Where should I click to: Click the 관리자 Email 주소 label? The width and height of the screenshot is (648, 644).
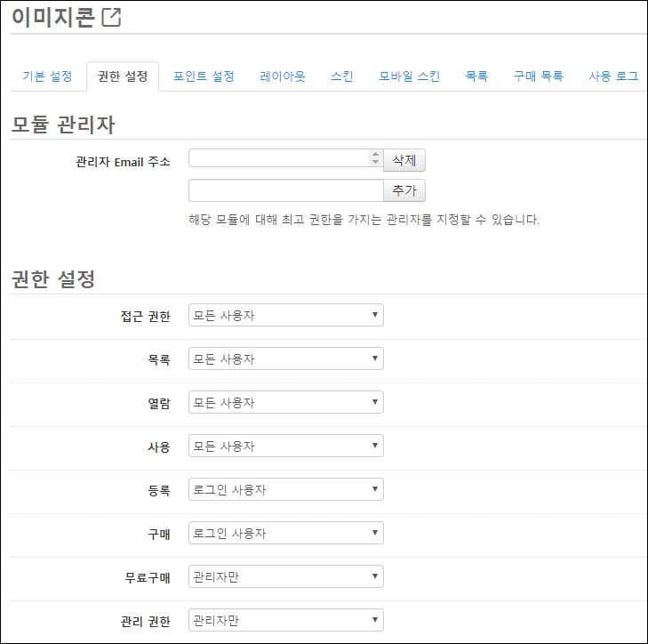(x=123, y=162)
